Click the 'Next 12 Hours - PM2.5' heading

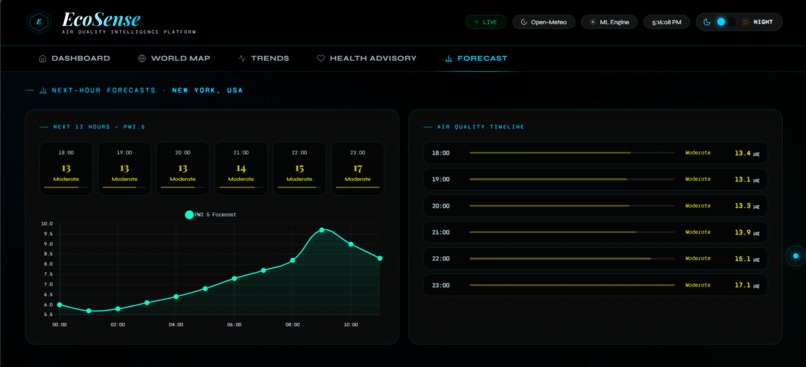pos(99,127)
